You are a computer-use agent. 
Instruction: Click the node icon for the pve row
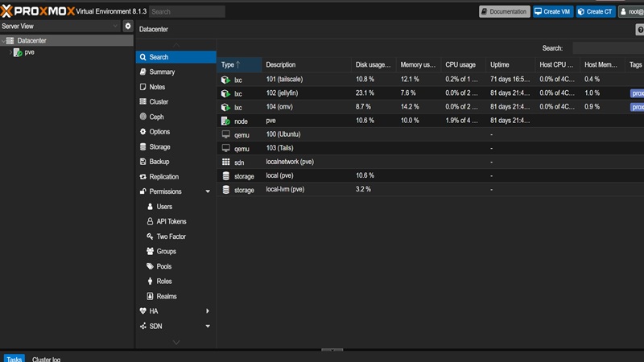click(x=225, y=121)
